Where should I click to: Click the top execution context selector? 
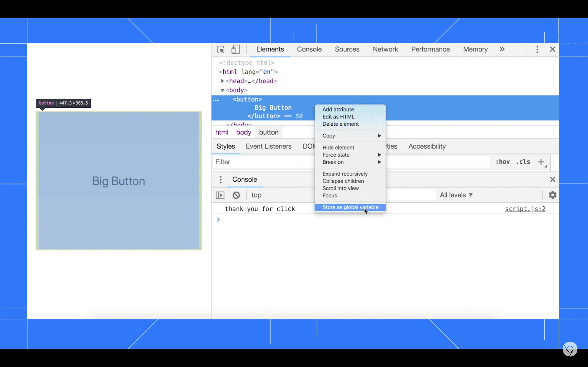coord(256,195)
